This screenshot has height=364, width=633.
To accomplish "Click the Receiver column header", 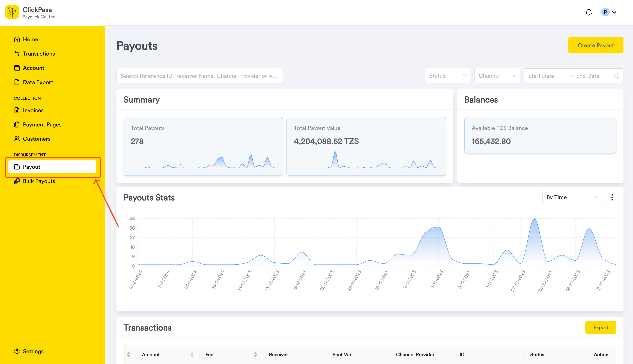I will coord(279,354).
